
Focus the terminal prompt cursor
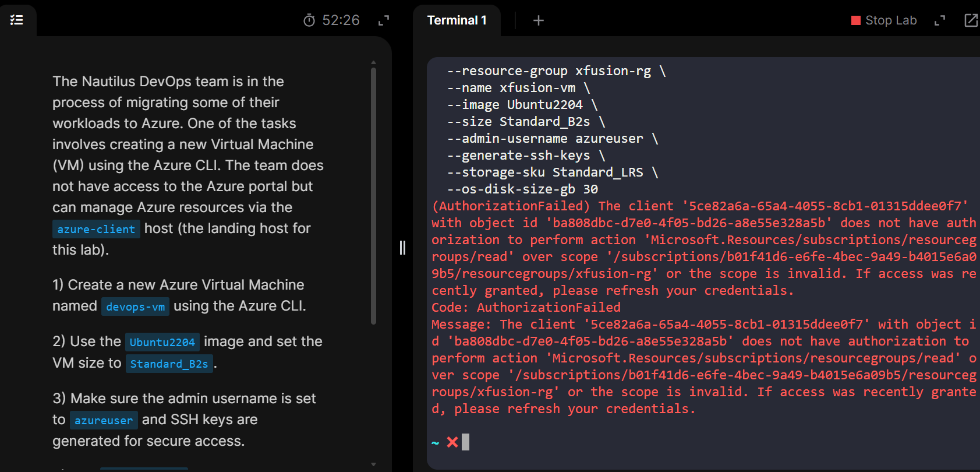[x=465, y=442]
